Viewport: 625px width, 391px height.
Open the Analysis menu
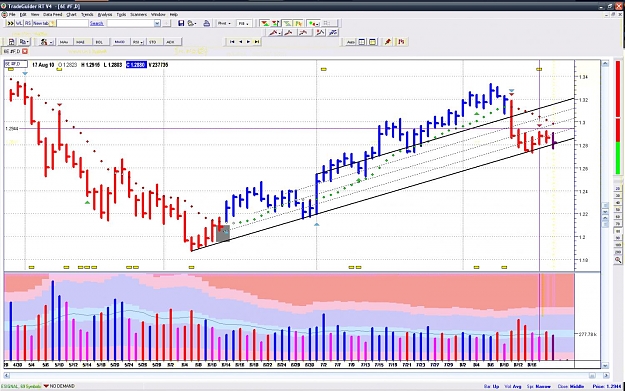coord(105,14)
